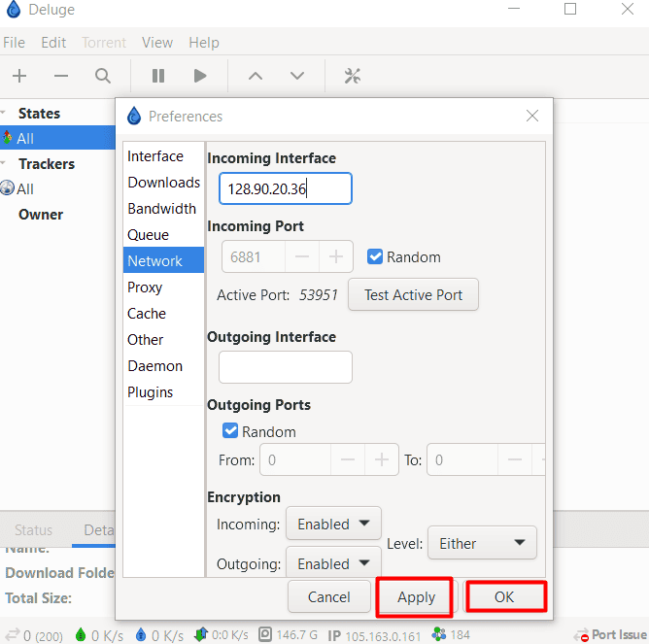Click the Remove torrent minus icon
This screenshot has height=644, width=649.
[x=61, y=76]
